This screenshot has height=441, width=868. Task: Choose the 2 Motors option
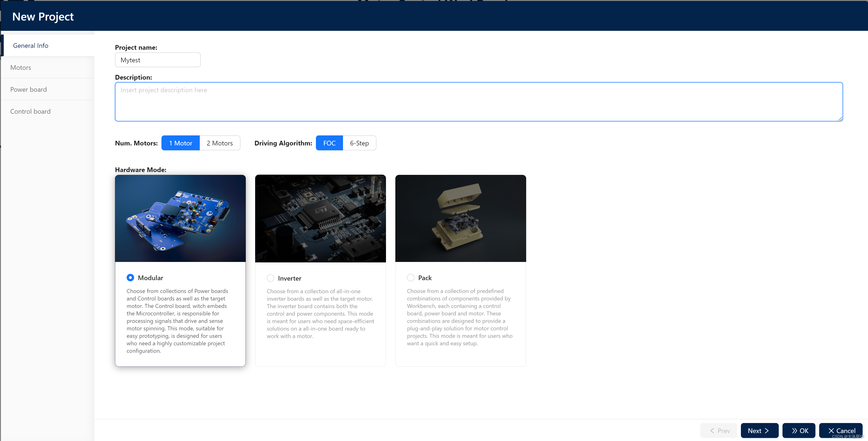220,143
